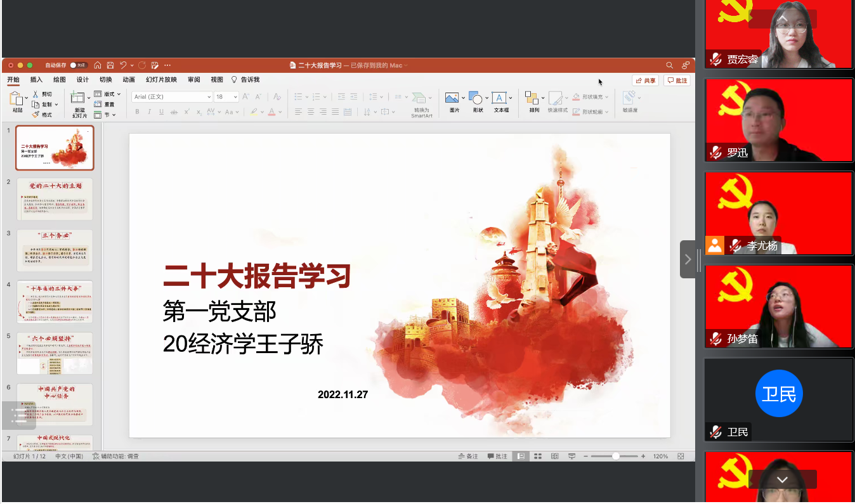
Task: Click the 批注 comments button at top right
Action: (x=677, y=81)
